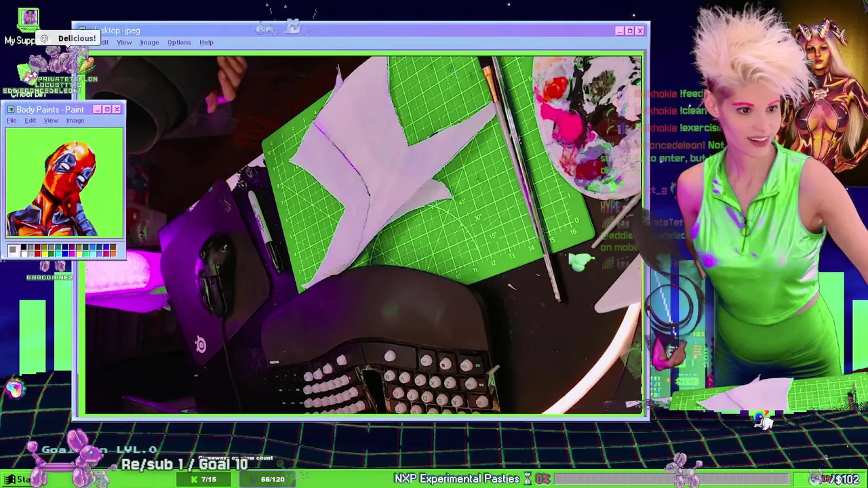Click the hourglass icon on taskbar
This screenshot has width=868, height=488.
[528, 479]
